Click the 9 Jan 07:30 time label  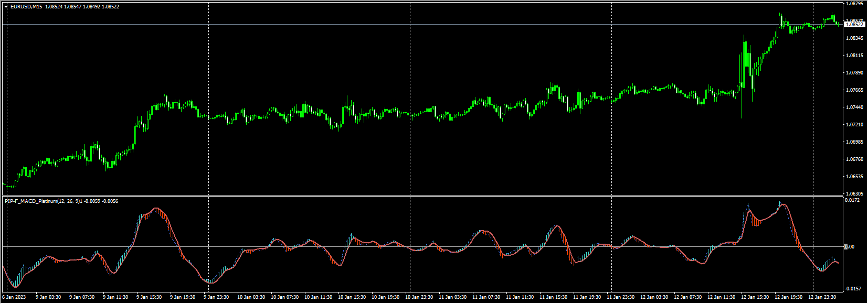[82, 297]
